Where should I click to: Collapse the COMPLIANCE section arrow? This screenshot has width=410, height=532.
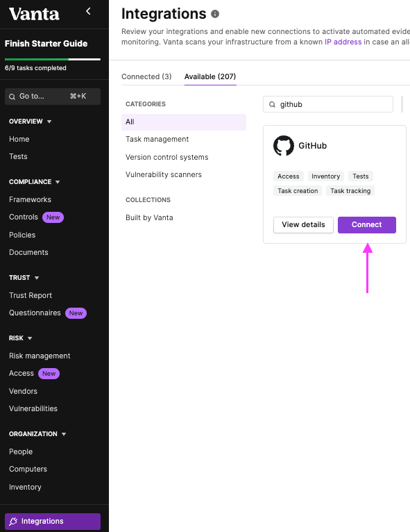pyautogui.click(x=58, y=182)
